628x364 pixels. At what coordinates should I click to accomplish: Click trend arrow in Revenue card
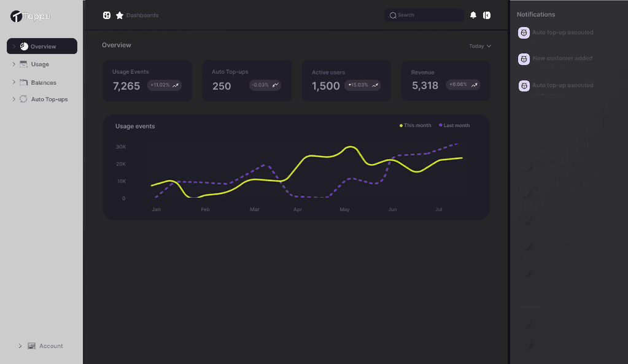474,85
